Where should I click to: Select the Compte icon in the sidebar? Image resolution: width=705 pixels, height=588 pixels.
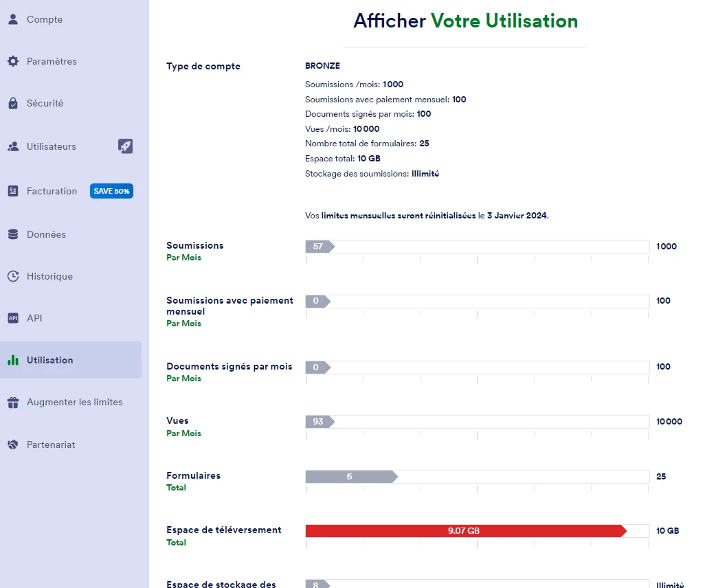[x=14, y=19]
